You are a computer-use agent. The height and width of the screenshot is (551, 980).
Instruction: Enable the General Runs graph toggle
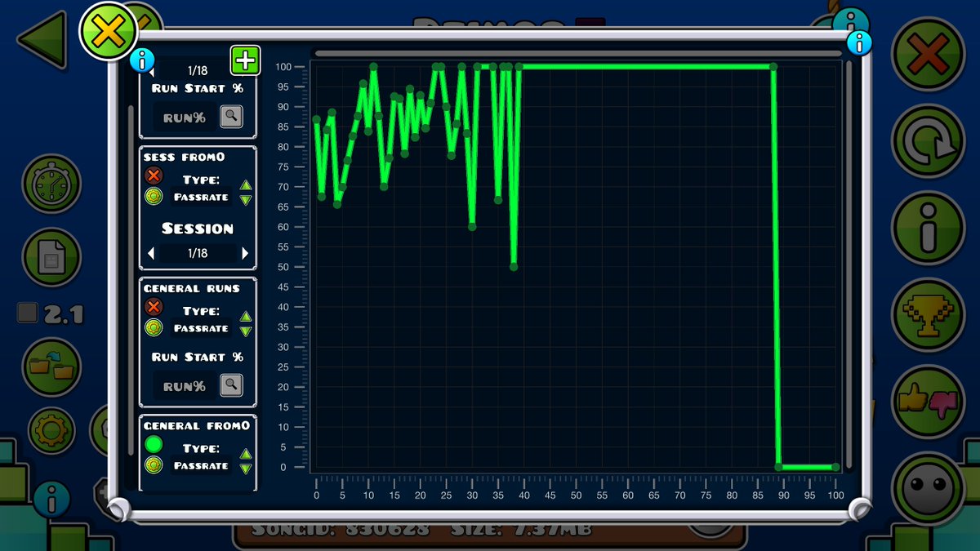[x=153, y=307]
